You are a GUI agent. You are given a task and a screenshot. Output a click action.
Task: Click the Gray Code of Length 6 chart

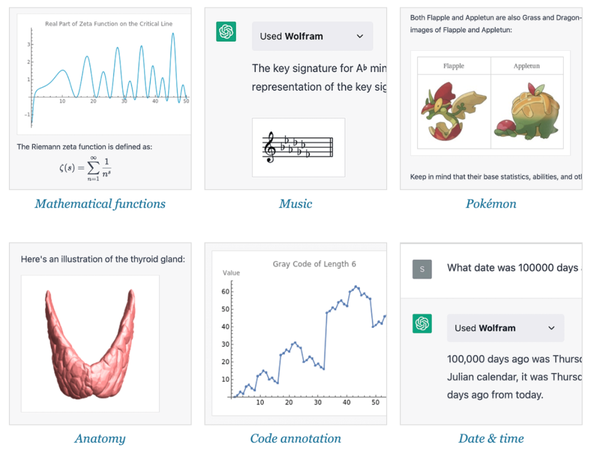[x=300, y=335]
